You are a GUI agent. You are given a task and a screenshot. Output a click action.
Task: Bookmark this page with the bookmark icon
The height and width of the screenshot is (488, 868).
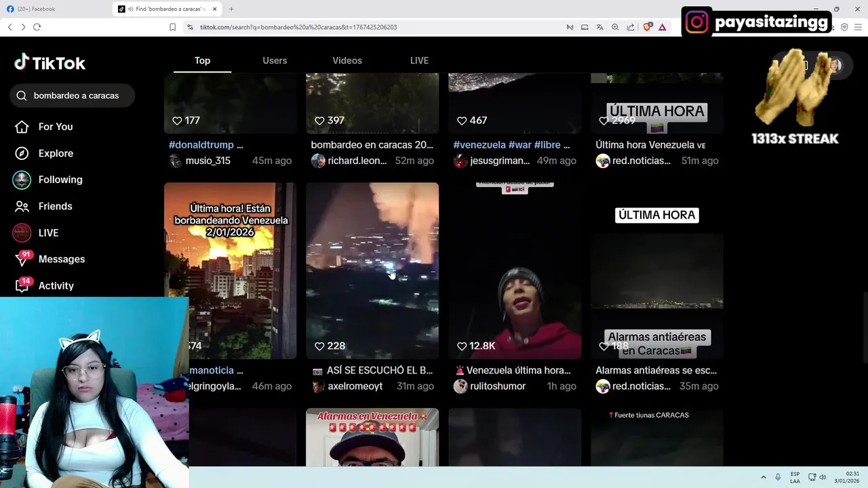point(172,27)
